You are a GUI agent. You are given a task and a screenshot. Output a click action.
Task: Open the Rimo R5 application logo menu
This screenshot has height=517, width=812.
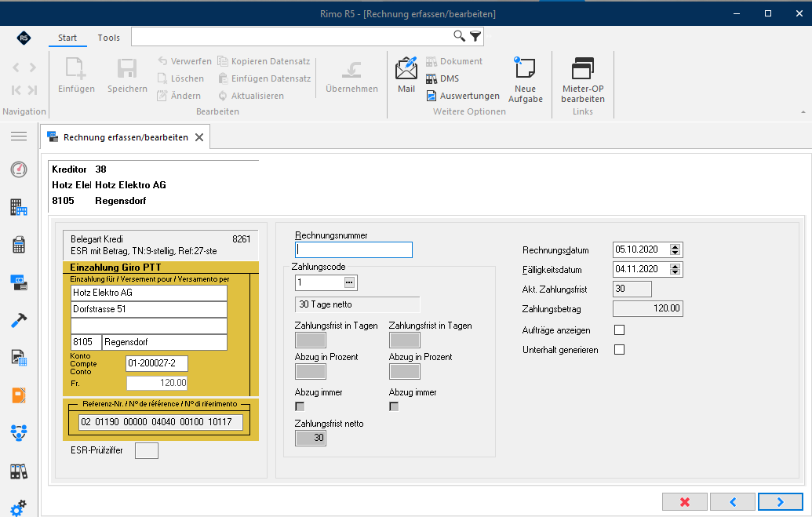coord(24,38)
